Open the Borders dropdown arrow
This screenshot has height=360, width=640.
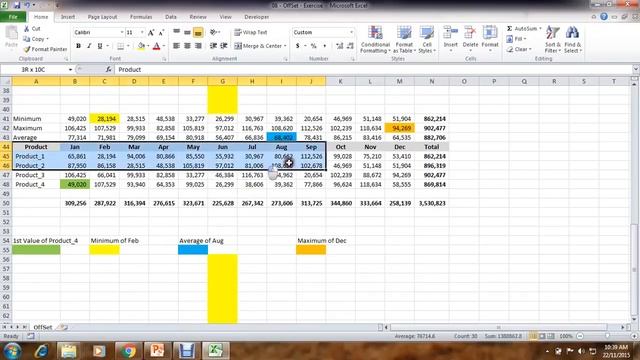128,46
